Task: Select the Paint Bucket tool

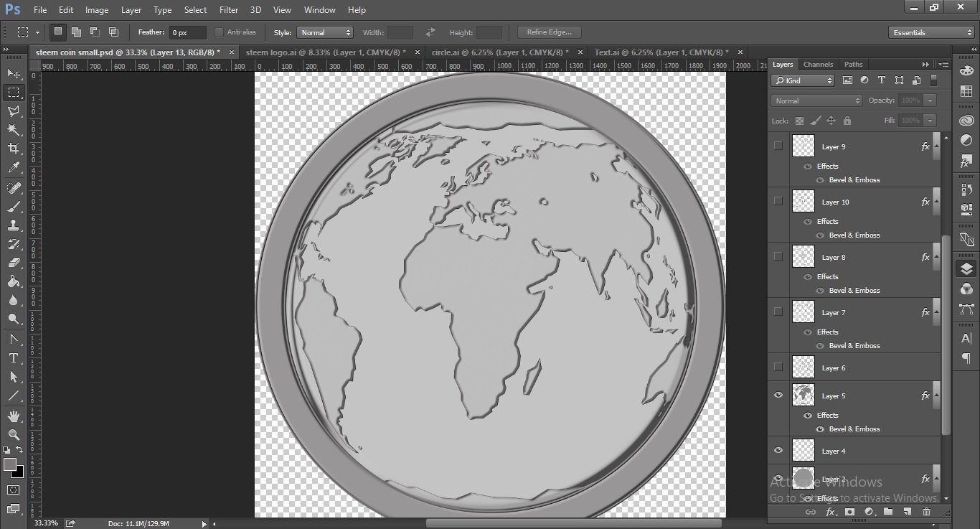Action: pos(14,281)
